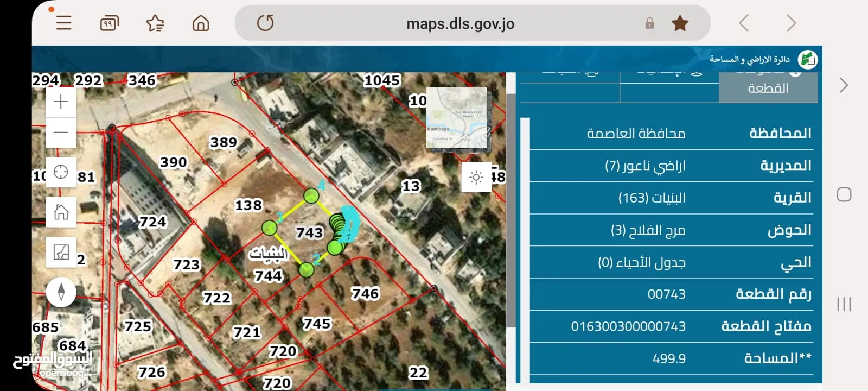The image size is (868, 391).
Task: Go to the browser home page
Action: [x=201, y=23]
